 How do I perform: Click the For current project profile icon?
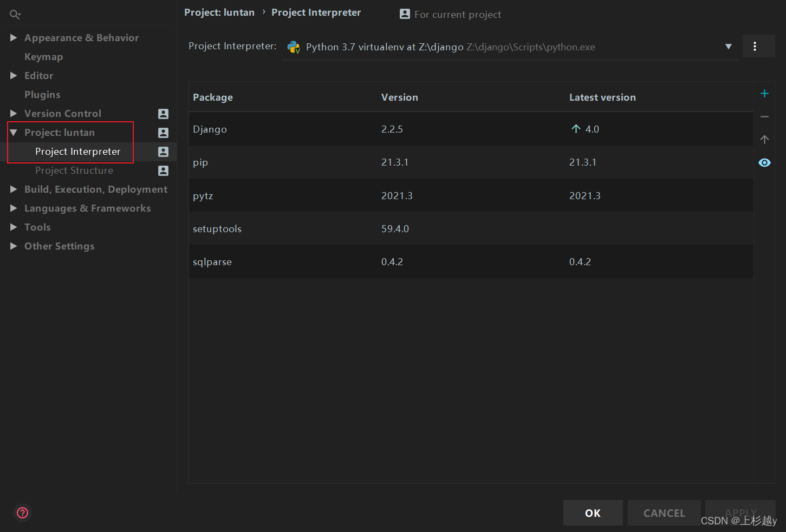coord(405,14)
